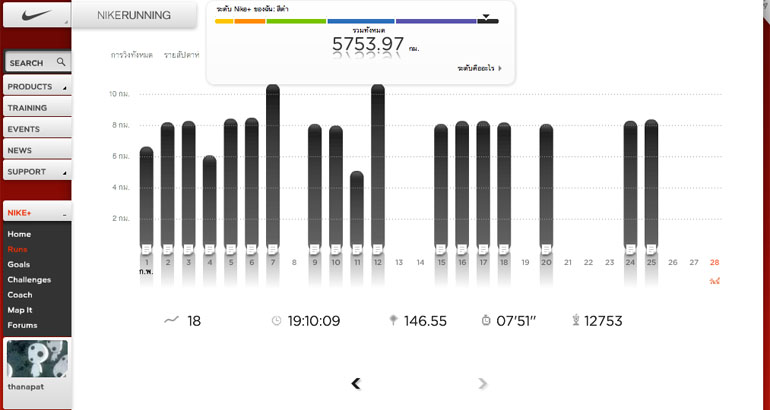Click the distance marker icon beside 146.55
770x410 pixels.
tap(393, 321)
